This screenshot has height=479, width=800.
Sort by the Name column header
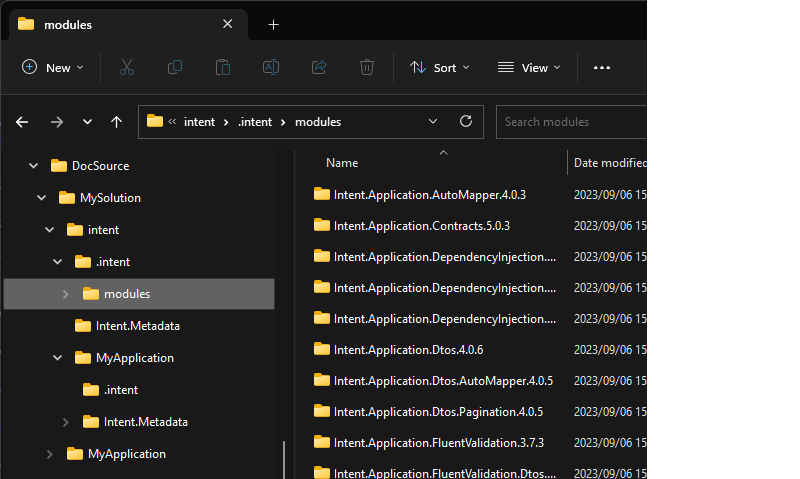tap(342, 163)
